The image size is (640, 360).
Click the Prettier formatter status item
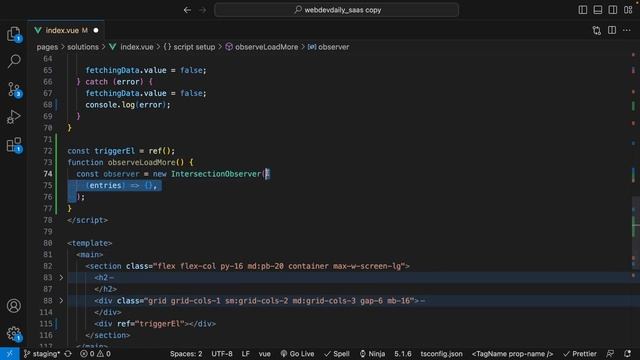coord(580,354)
